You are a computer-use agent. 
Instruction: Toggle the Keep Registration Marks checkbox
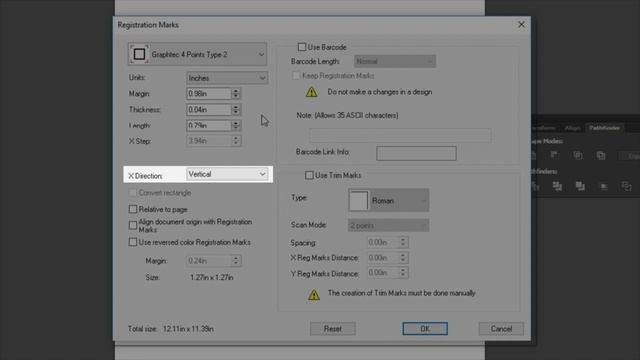point(296,76)
